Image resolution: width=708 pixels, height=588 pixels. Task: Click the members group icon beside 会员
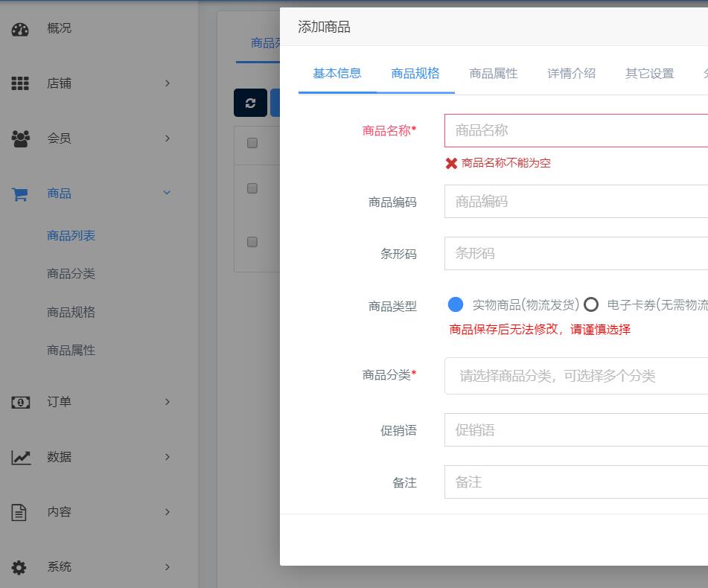(20, 138)
